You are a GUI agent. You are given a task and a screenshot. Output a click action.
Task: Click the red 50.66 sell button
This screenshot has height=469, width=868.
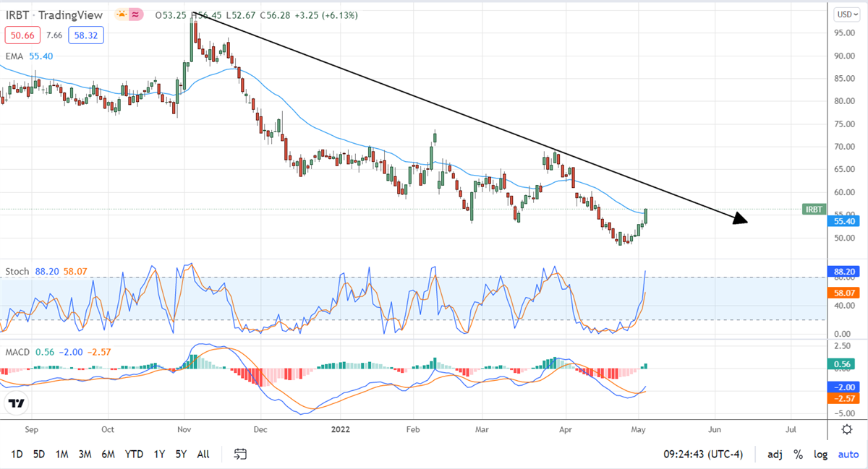tap(20, 34)
